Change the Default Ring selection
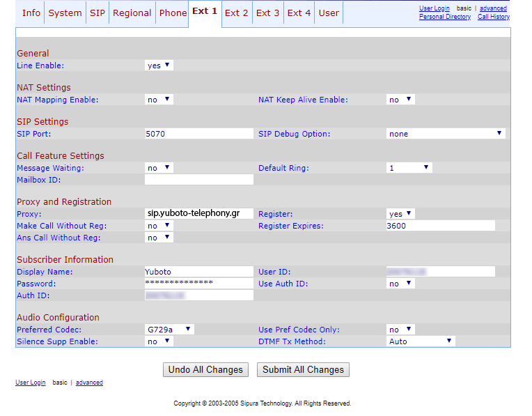 pos(409,168)
